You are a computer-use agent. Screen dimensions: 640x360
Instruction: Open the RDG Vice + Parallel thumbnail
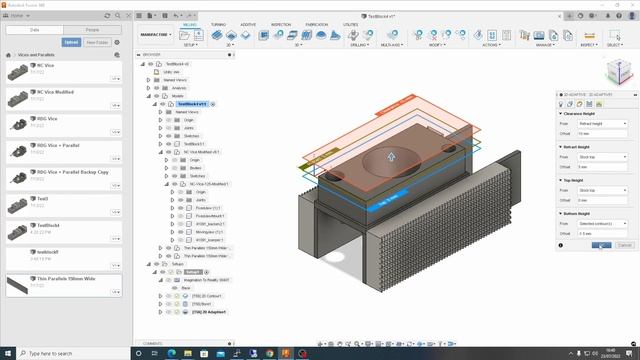click(x=18, y=152)
